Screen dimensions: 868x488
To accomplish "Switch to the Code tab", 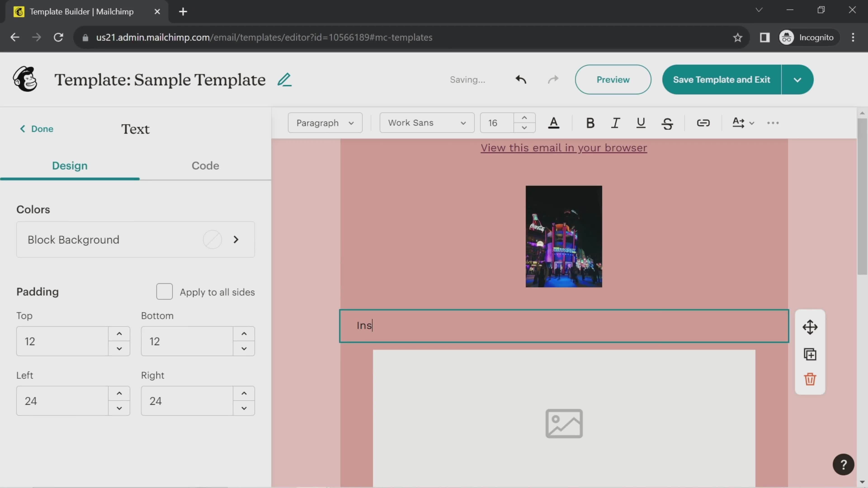I will tap(205, 166).
